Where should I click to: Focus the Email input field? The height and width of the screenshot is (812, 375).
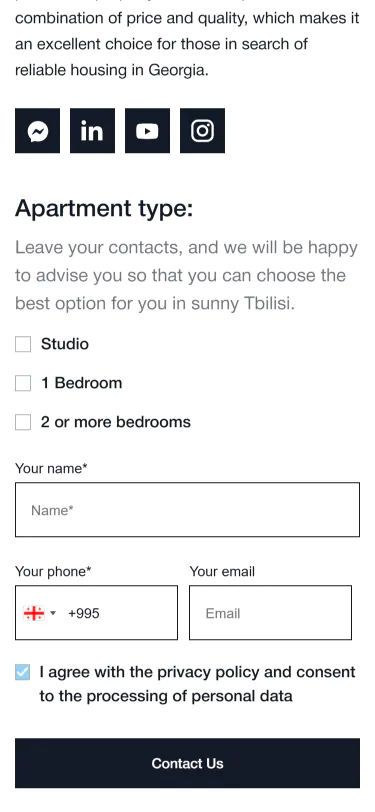coord(270,613)
